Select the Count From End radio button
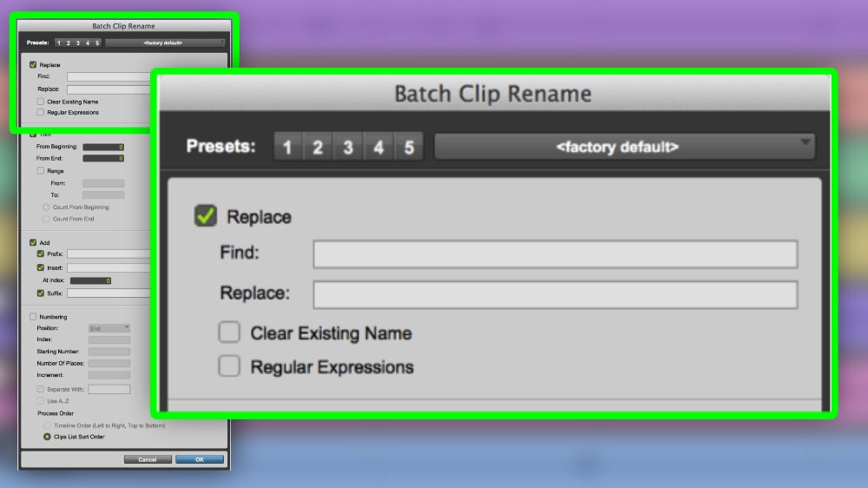The width and height of the screenshot is (868, 488). tap(47, 219)
